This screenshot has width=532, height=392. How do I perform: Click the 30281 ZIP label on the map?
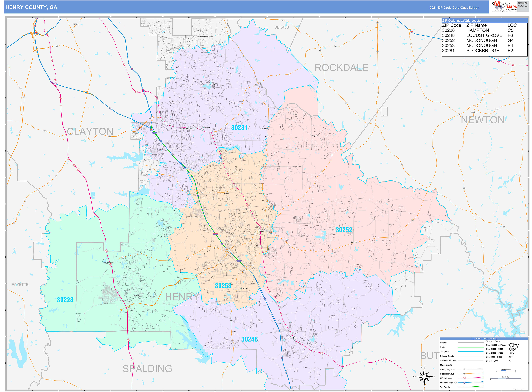(239, 128)
